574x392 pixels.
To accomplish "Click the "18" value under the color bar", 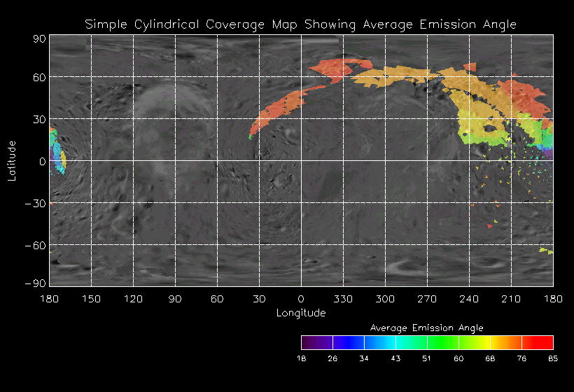I will 301,359.
